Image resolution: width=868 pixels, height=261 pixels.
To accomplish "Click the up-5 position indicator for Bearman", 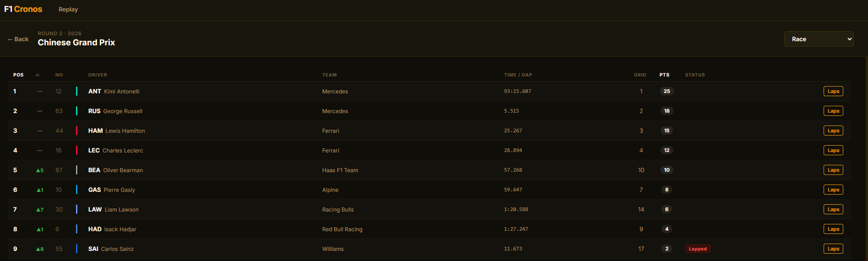I will (40, 170).
